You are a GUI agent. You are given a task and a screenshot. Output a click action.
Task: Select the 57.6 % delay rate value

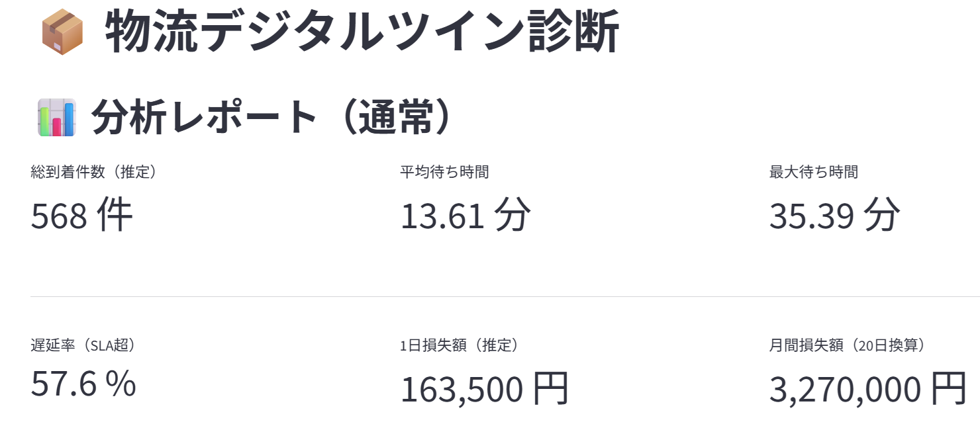(83, 384)
